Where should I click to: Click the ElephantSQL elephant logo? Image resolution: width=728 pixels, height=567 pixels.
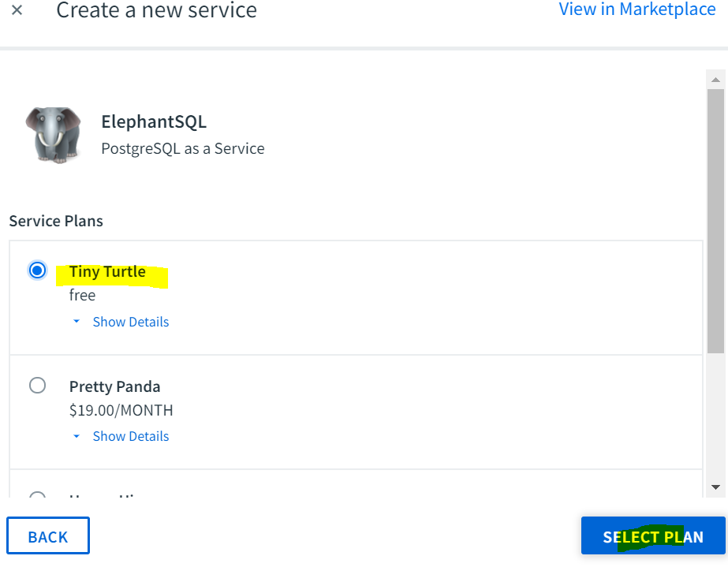[54, 135]
